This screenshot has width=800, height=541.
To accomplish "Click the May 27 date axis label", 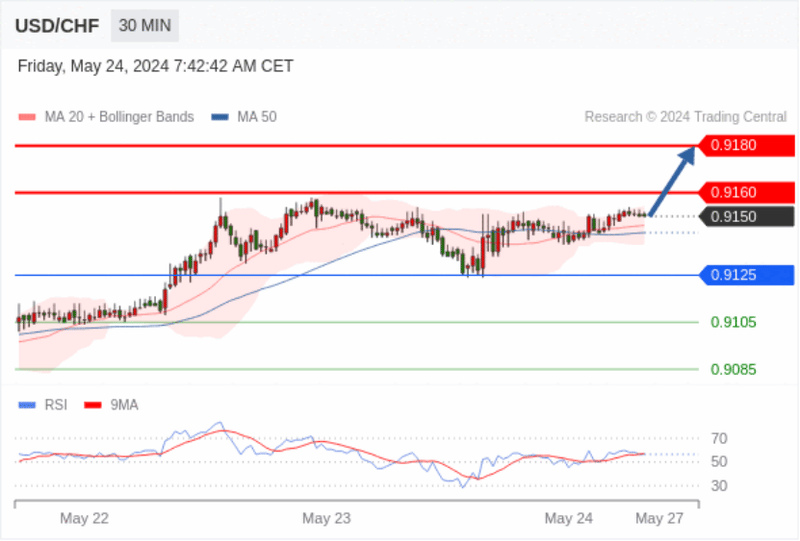I will point(659,519).
